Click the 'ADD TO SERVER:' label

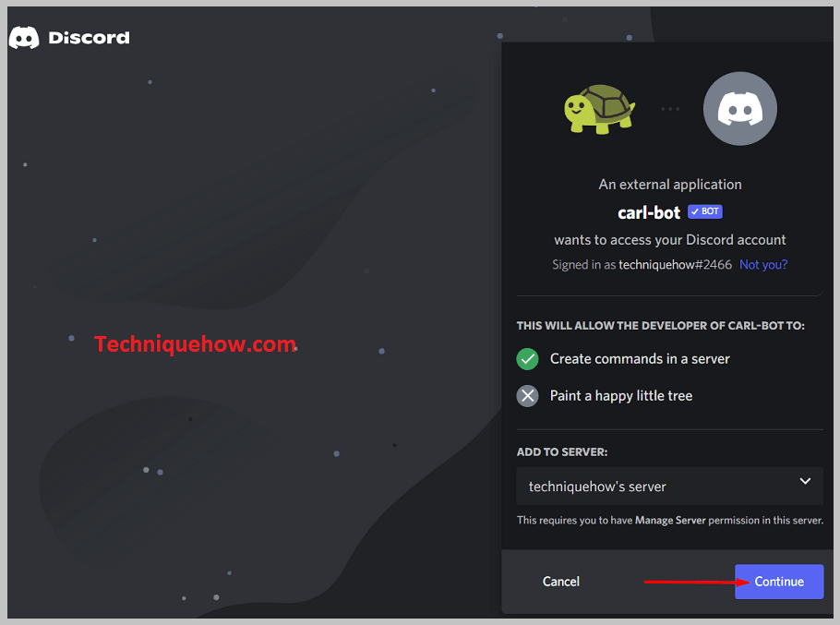tap(562, 452)
